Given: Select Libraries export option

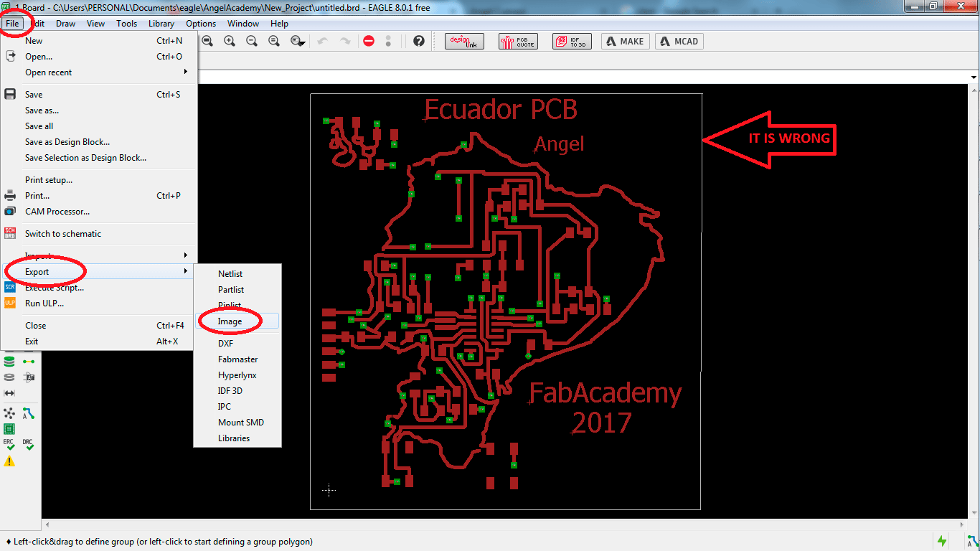Looking at the screenshot, I should [237, 438].
